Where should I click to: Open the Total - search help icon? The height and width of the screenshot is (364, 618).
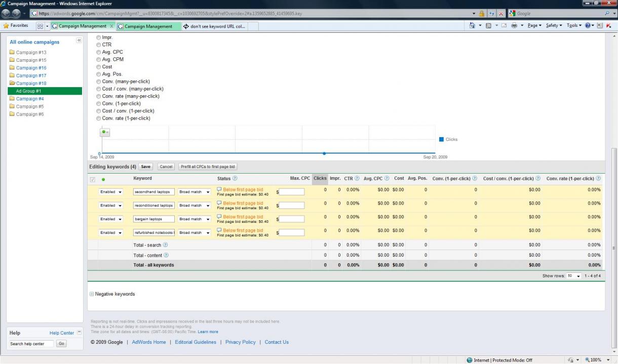click(165, 245)
